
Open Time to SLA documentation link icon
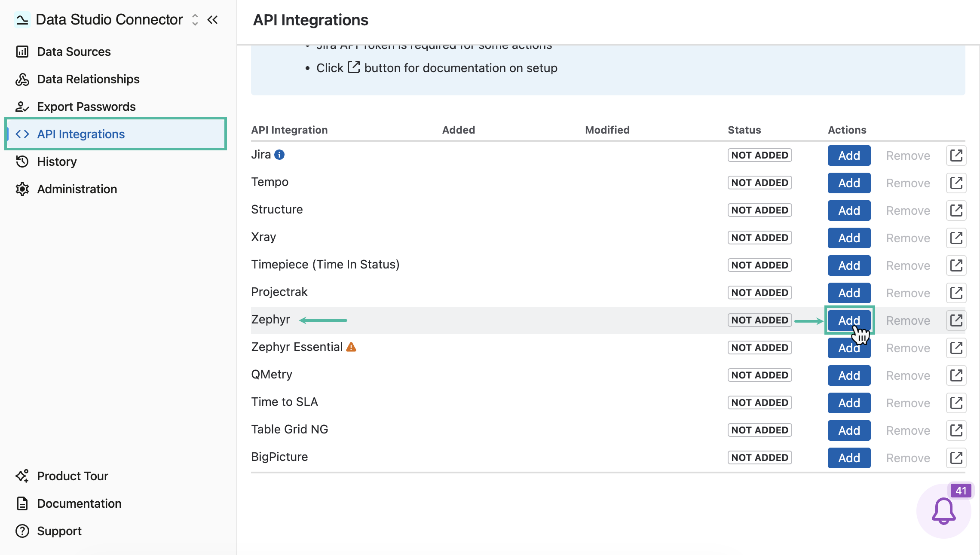point(956,403)
